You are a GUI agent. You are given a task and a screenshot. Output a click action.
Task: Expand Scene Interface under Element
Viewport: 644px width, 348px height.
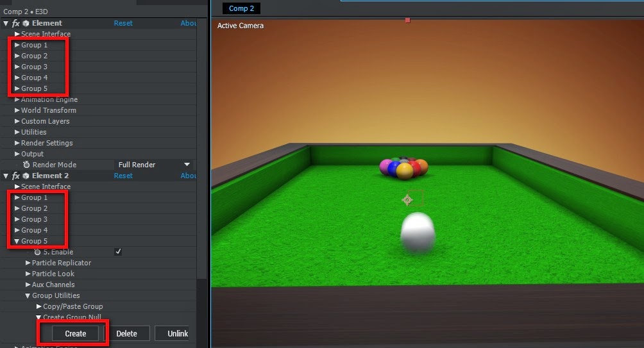17,34
